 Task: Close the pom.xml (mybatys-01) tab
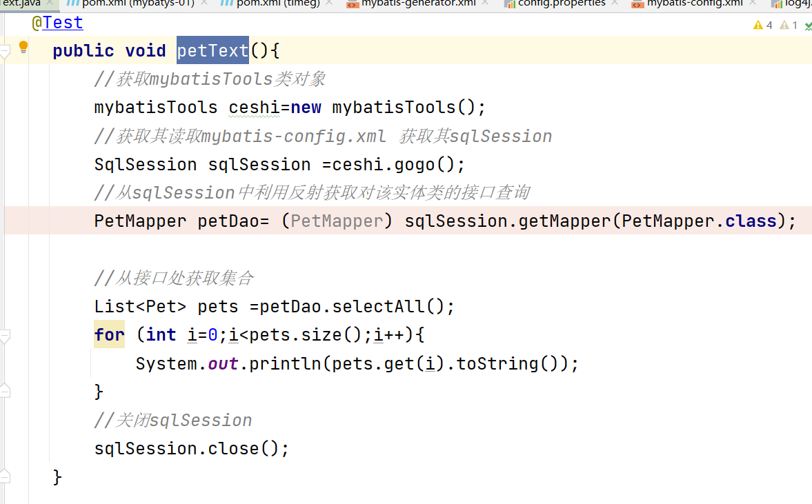205,3
